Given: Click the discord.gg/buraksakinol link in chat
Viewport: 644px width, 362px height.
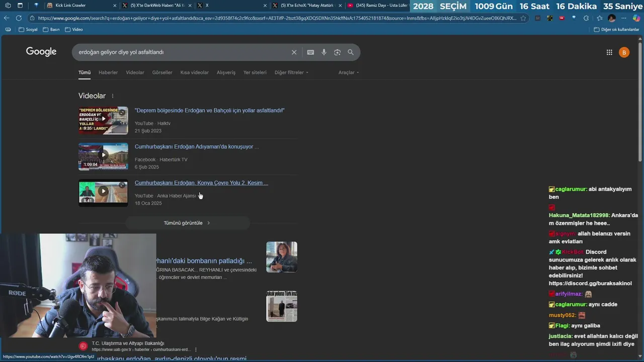Looking at the screenshot, I should (x=590, y=284).
